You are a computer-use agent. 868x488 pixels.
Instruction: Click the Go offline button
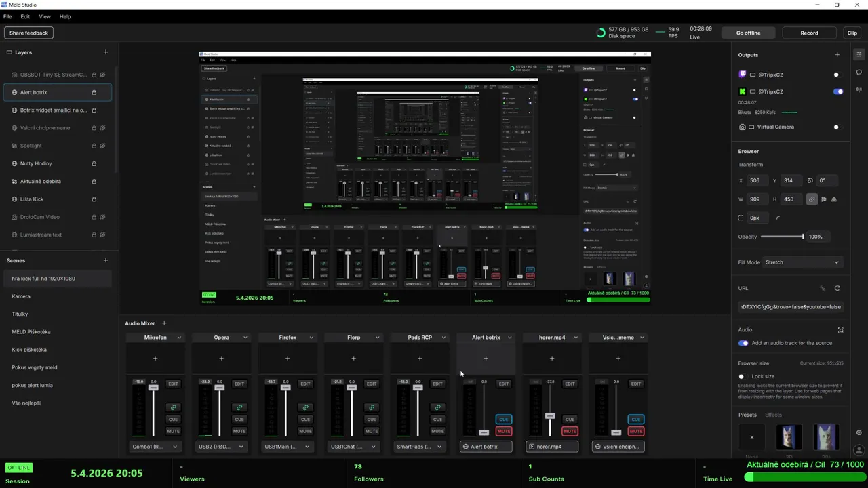coord(749,33)
